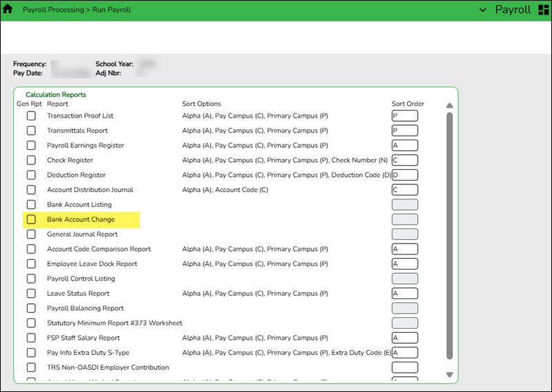Click the Pay Info Extra Duty sort order field
Viewport: 552px width, 392px height.
tap(405, 353)
